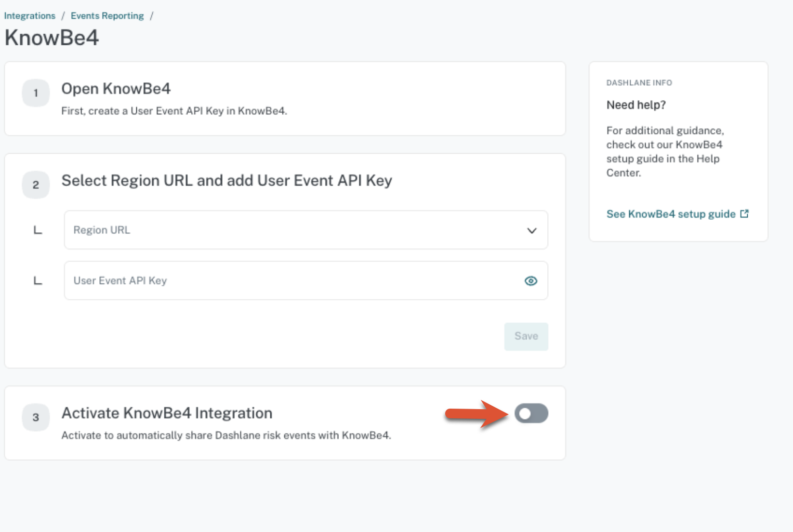Click 'First, create a User Event API Key' text
This screenshot has width=793, height=532.
(x=174, y=111)
